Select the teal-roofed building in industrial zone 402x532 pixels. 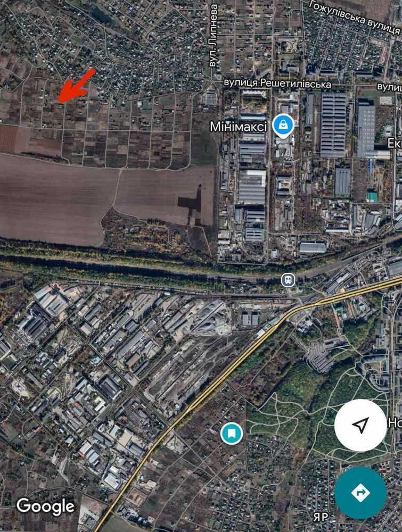(372, 196)
